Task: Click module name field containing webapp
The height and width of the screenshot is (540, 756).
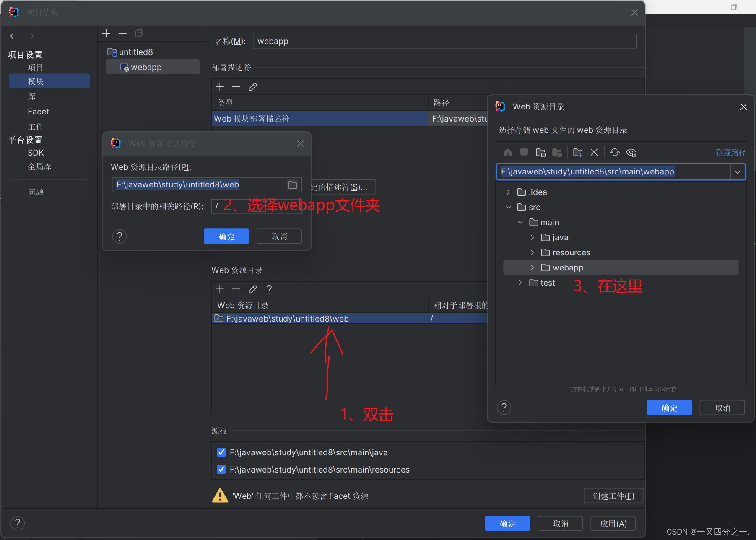Action: [x=445, y=41]
